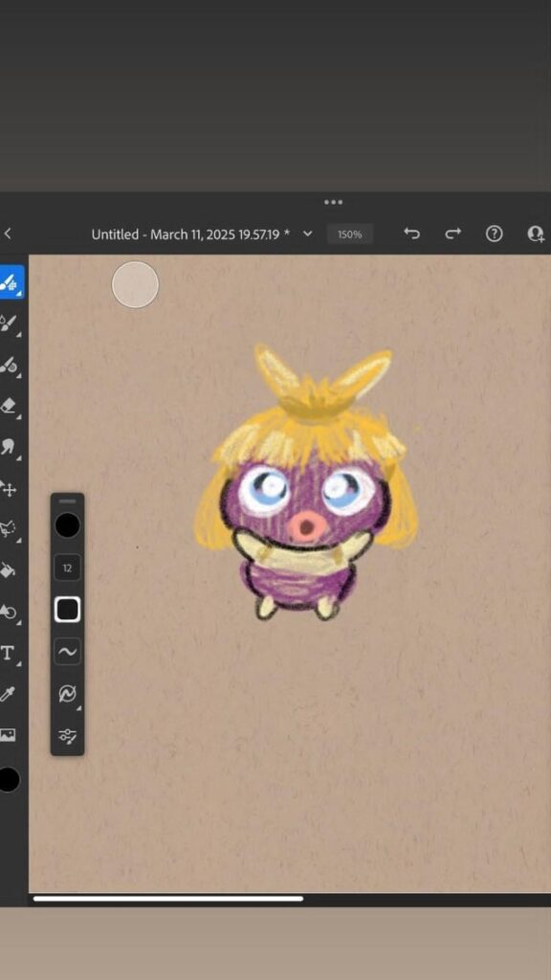Screen dimensions: 551x980
Task: Select the Eraser tool
Action: click(8, 406)
